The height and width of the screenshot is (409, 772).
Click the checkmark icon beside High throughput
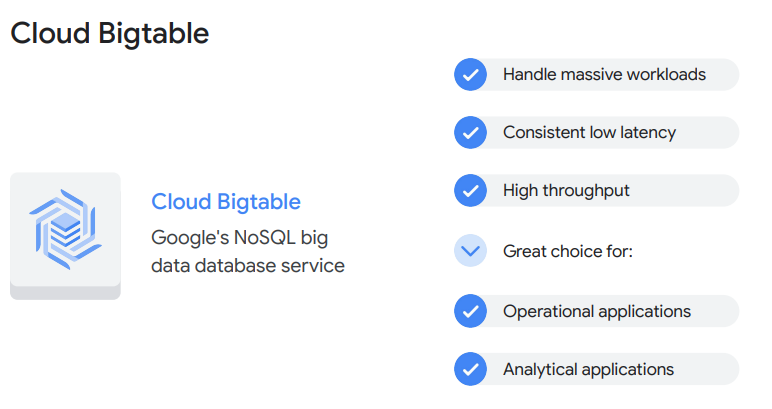coord(470,191)
